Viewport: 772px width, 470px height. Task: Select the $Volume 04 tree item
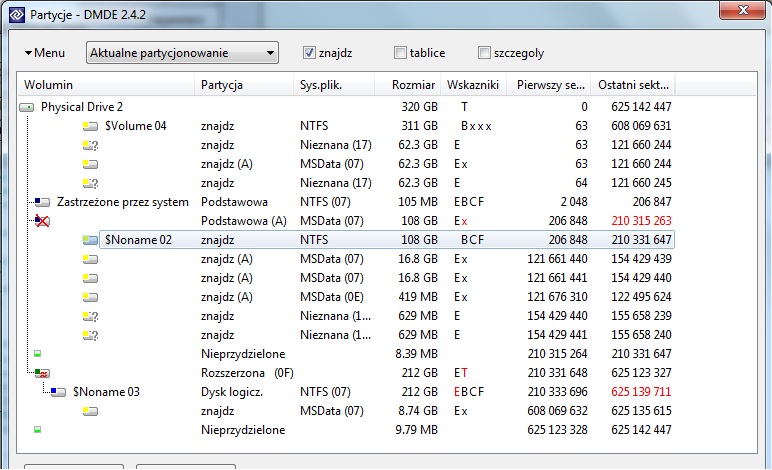click(x=135, y=126)
